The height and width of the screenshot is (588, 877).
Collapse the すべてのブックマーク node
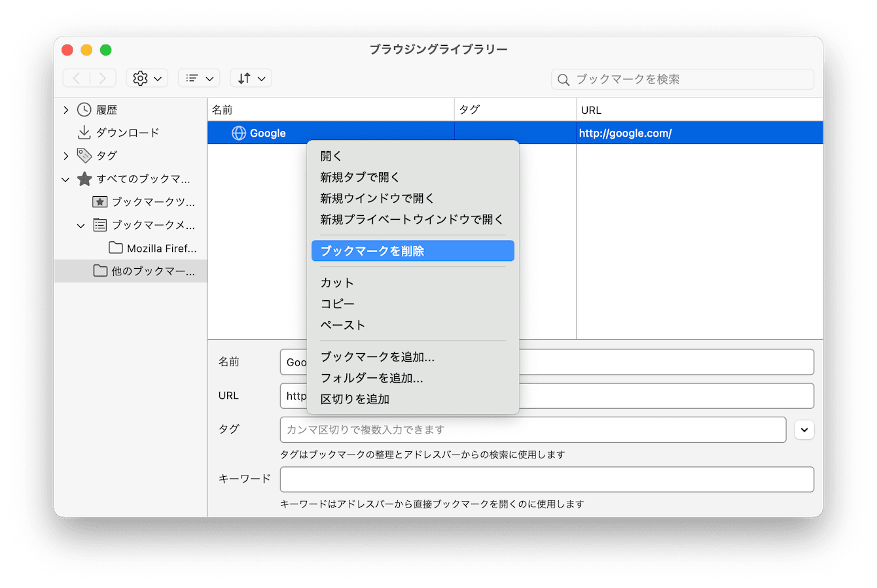click(x=65, y=179)
